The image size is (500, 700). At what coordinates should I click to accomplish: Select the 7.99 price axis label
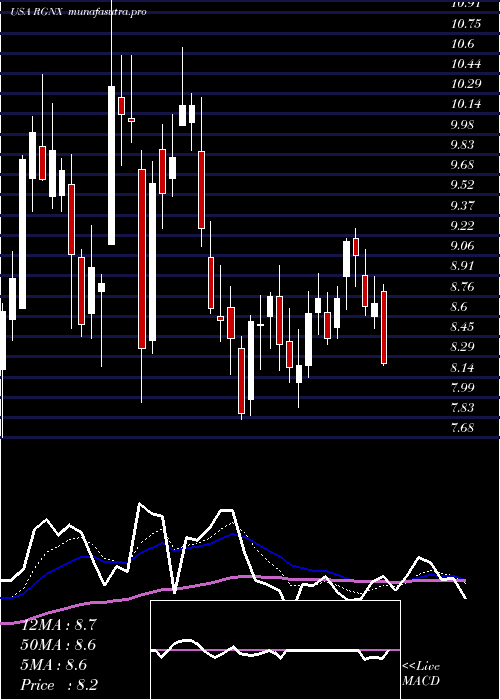(462, 388)
